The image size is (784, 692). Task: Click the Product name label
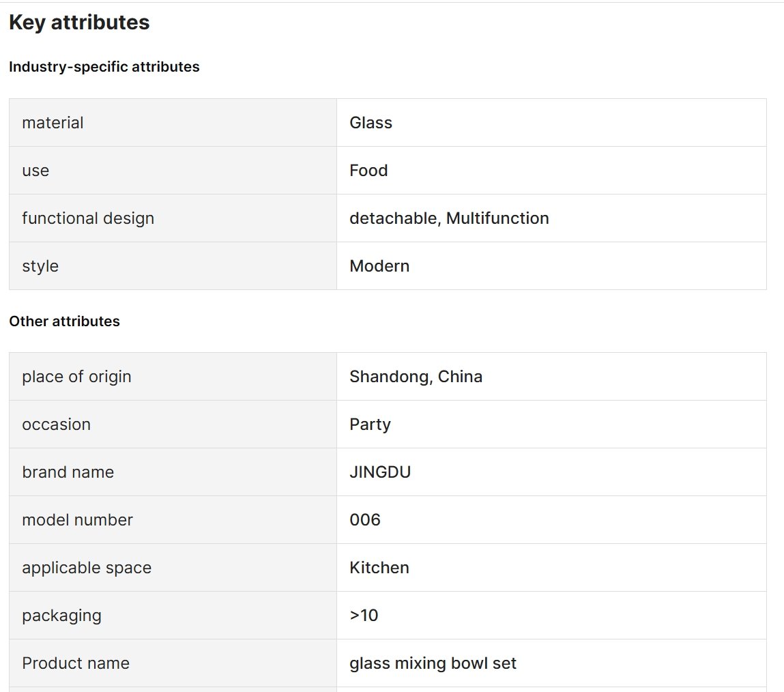[76, 663]
